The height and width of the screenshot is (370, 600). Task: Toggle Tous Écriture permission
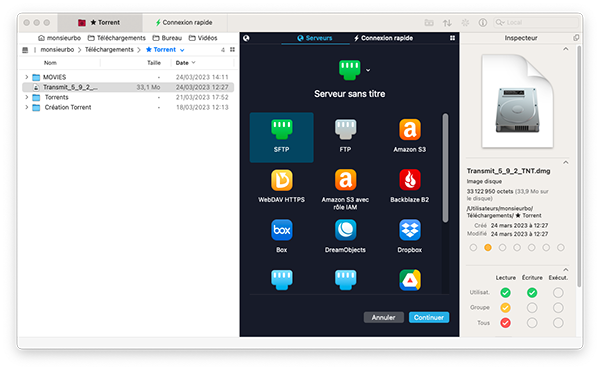(532, 323)
